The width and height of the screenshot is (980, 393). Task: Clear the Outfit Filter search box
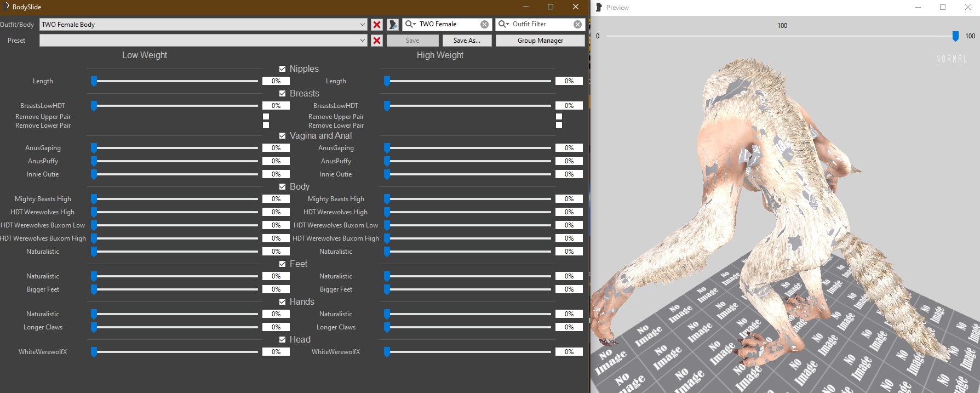pyautogui.click(x=578, y=24)
